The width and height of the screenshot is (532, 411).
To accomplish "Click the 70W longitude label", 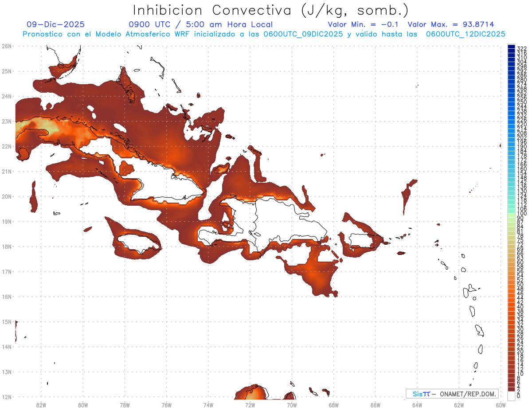I will [x=292, y=405].
